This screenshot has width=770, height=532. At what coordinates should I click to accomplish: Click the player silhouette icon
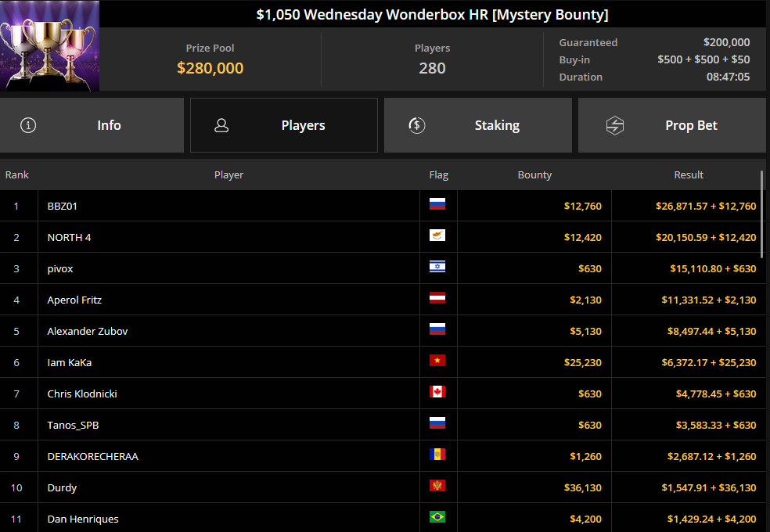coord(221,125)
